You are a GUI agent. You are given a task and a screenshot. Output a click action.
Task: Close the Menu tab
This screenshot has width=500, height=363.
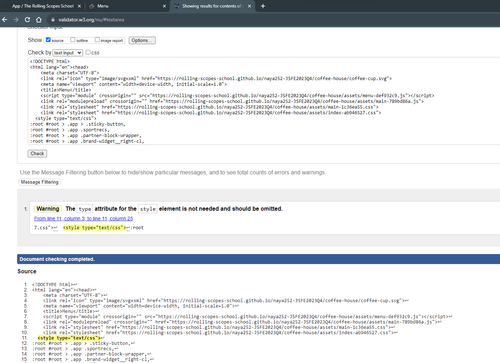(x=164, y=6)
